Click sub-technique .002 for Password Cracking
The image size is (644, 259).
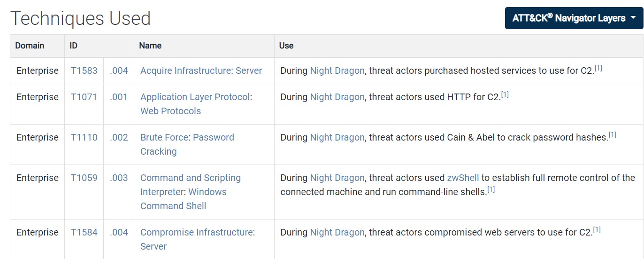click(119, 137)
